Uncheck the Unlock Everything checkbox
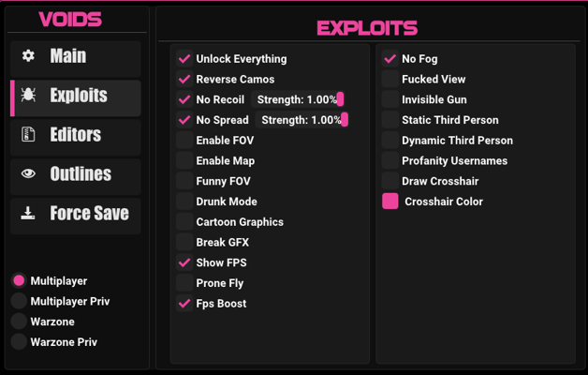Screen dimensions: 588x375 184,59
